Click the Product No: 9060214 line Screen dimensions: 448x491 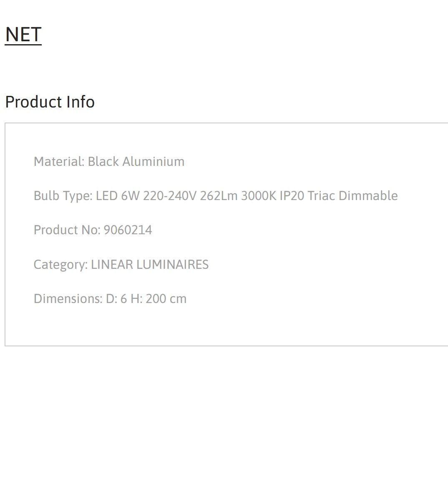(93, 230)
